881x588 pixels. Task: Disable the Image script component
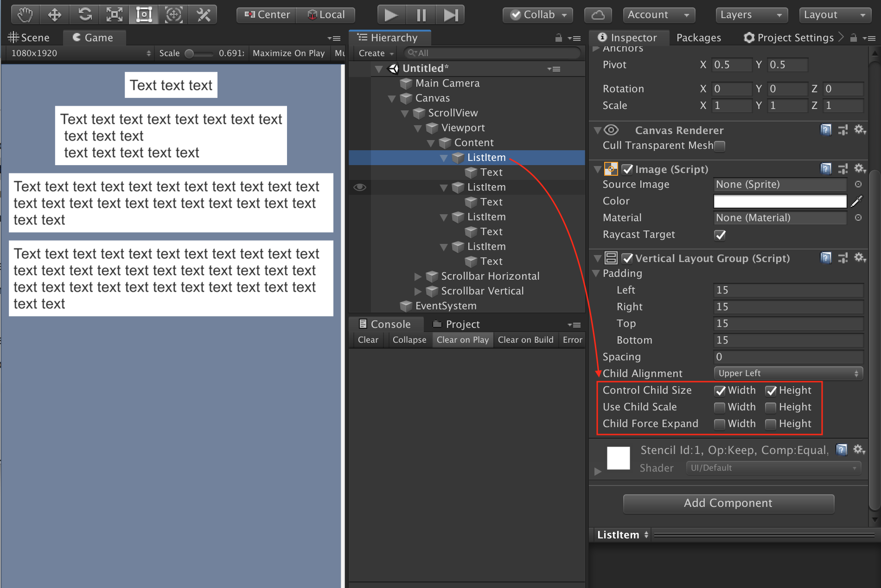click(627, 170)
